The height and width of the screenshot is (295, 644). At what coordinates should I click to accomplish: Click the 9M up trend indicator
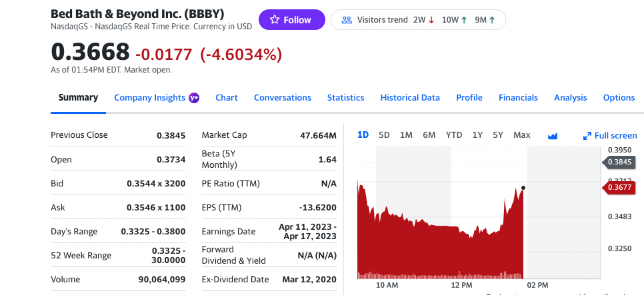click(x=485, y=20)
